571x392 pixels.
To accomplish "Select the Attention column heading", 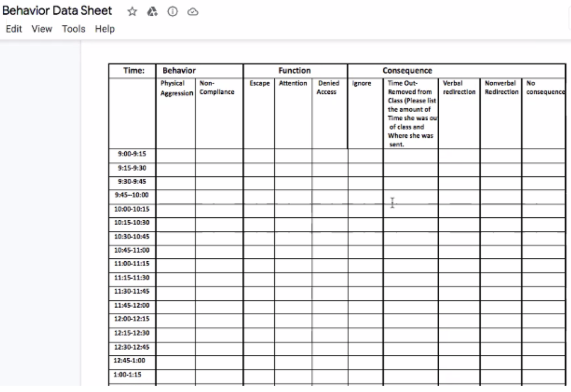I will click(x=293, y=83).
